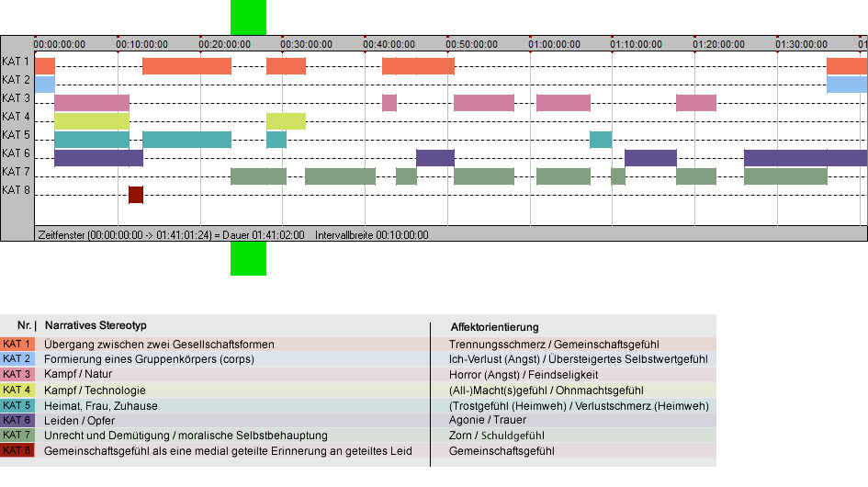The image size is (868, 487).
Task: Select the dark red KAT 8 timeline segment
Action: pos(136,195)
